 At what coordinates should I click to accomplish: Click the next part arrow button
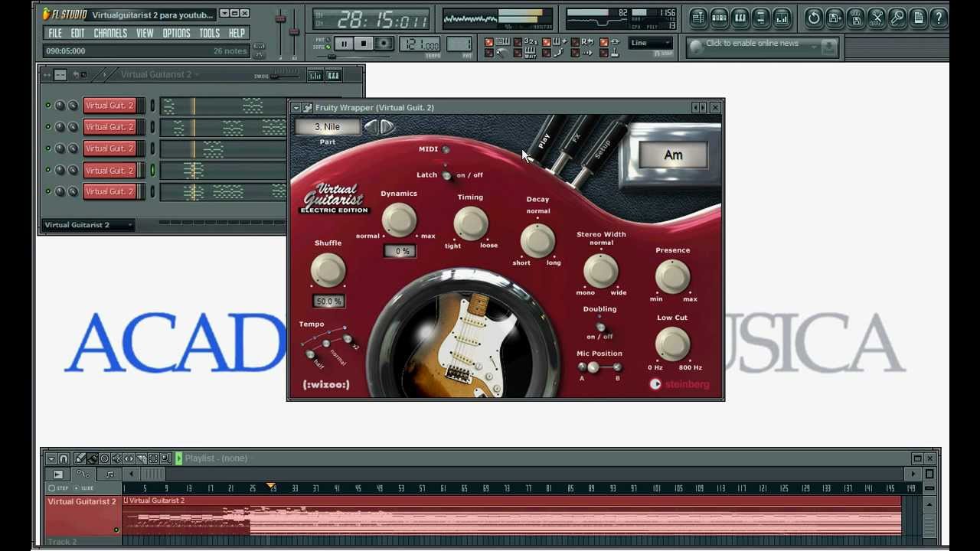pos(387,127)
